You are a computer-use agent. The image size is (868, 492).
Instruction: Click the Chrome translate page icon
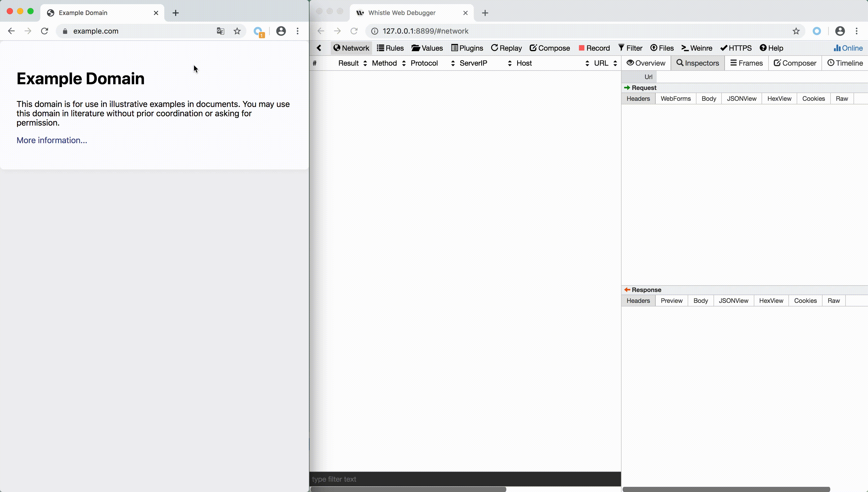click(220, 31)
